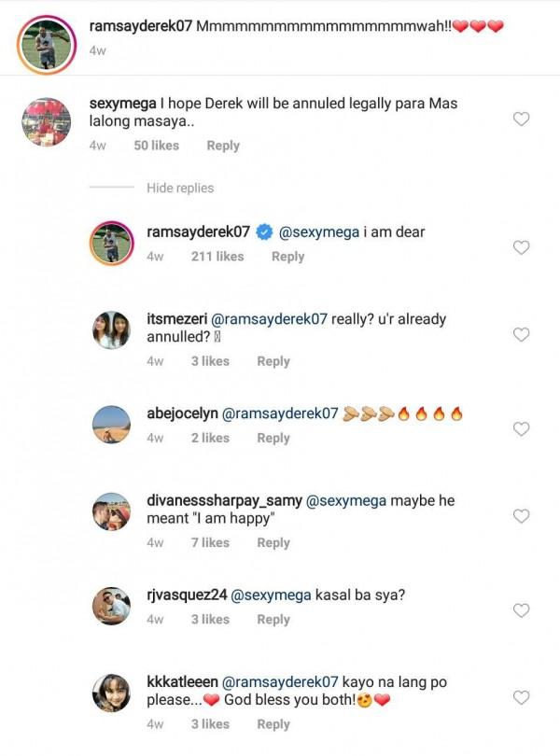Tap heart on itsmezeri's reply
This screenshot has height=756, width=560.
pos(523,334)
